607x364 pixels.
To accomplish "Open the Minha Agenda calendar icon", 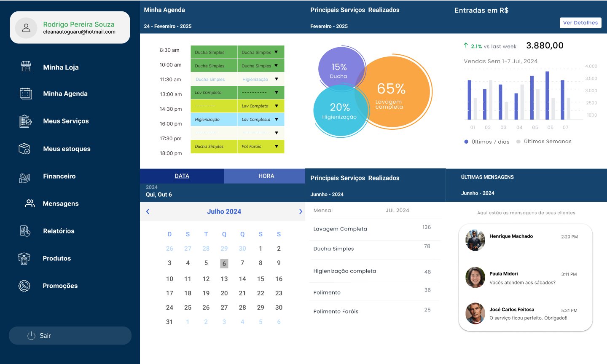I will coord(26,94).
